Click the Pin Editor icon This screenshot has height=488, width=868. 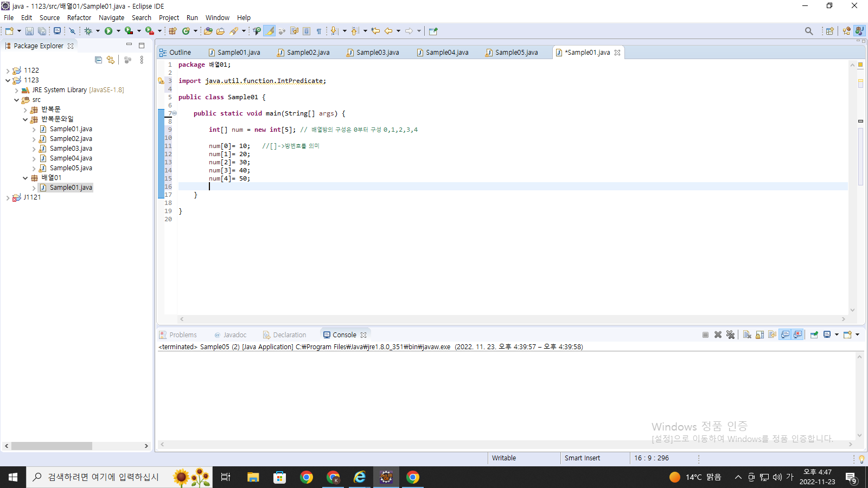click(433, 31)
